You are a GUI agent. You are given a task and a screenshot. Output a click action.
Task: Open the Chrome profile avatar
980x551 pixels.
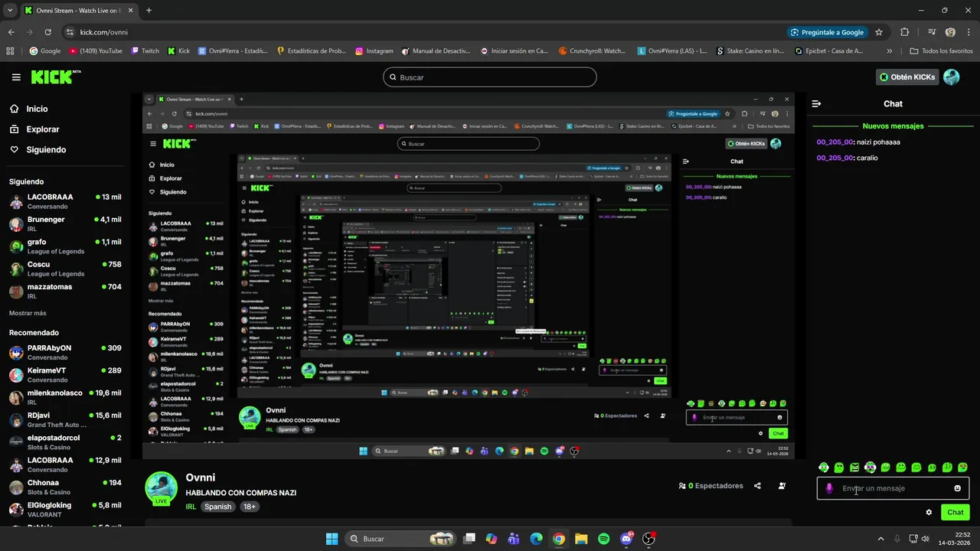[950, 32]
